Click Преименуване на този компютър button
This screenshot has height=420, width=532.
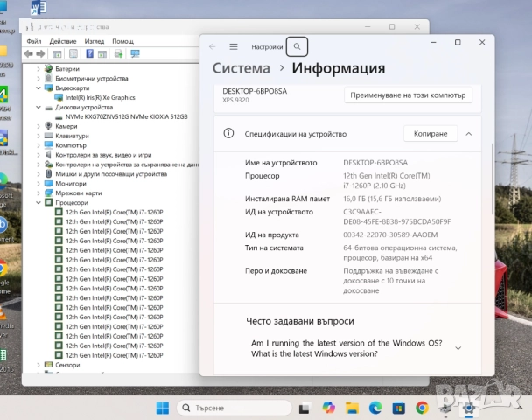pos(409,94)
